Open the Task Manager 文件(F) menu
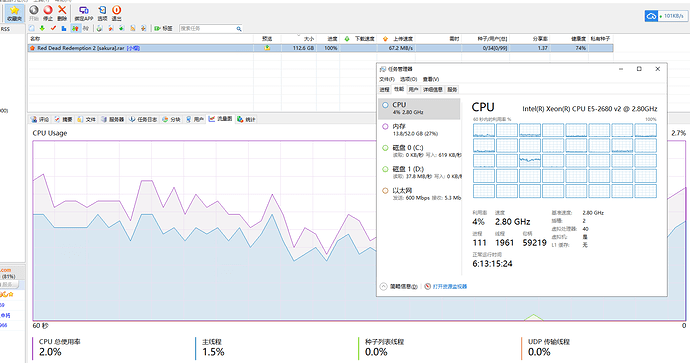Image resolution: width=690 pixels, height=363 pixels. [x=387, y=79]
